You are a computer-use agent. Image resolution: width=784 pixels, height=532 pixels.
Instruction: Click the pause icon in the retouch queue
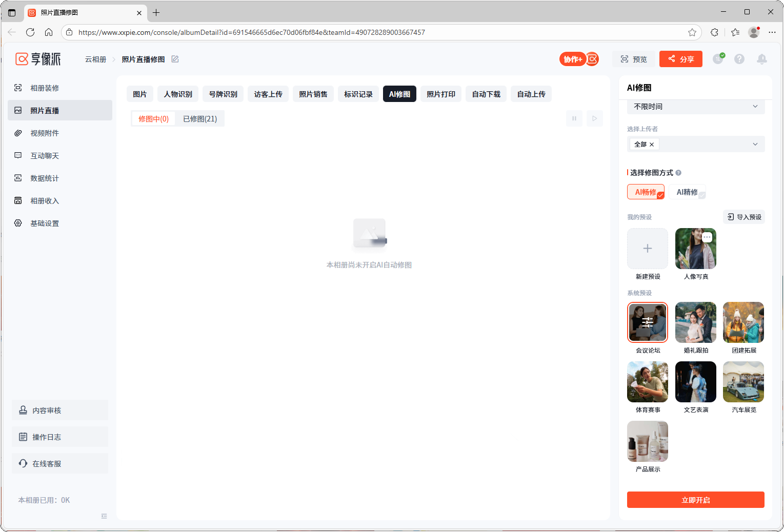click(x=574, y=118)
